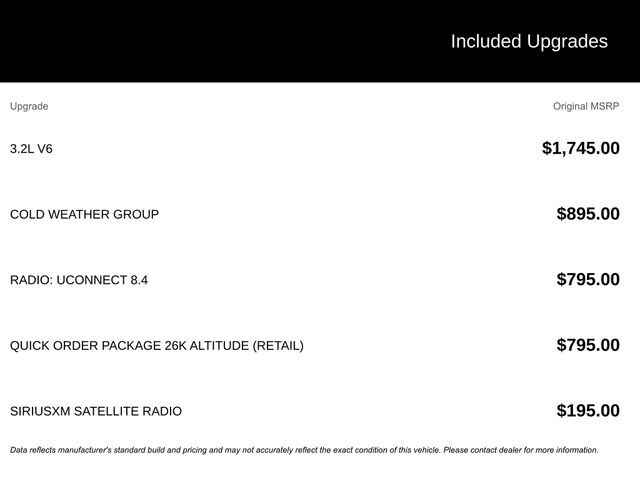
Task: Click "Please contact dealer for more information"
Action: click(x=521, y=450)
